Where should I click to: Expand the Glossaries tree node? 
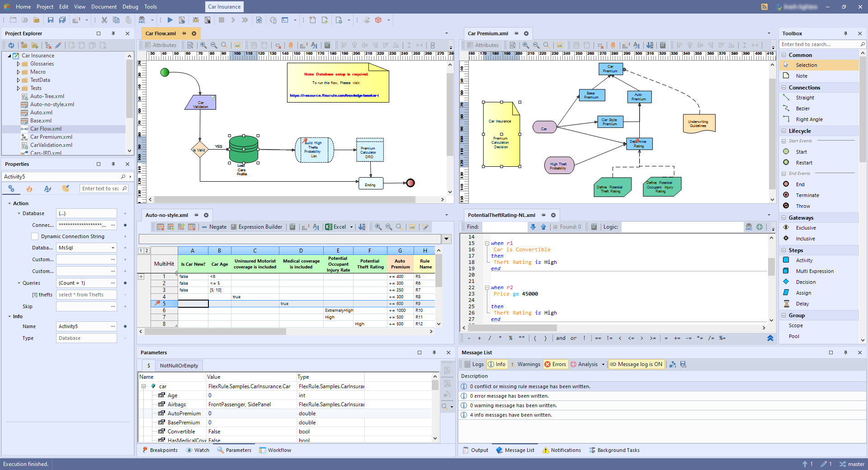(19, 64)
